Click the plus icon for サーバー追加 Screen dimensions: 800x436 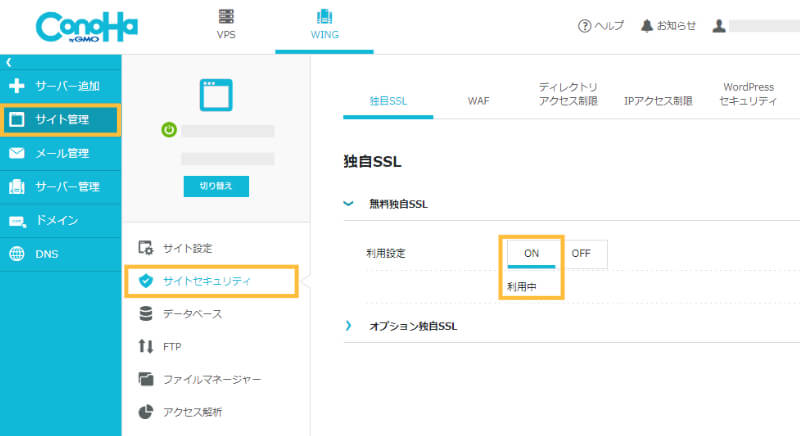pos(17,86)
